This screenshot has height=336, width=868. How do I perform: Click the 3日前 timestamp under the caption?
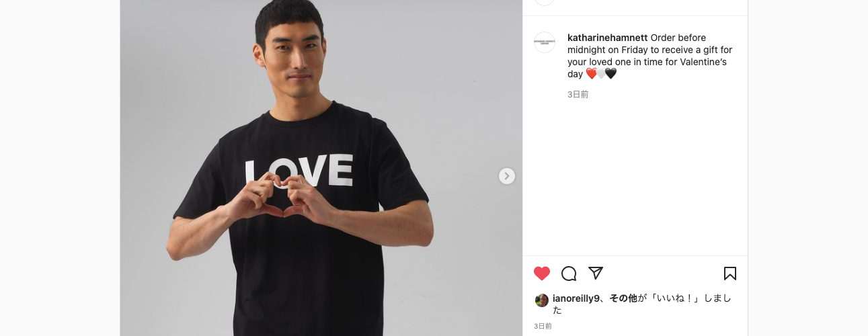[x=578, y=95]
